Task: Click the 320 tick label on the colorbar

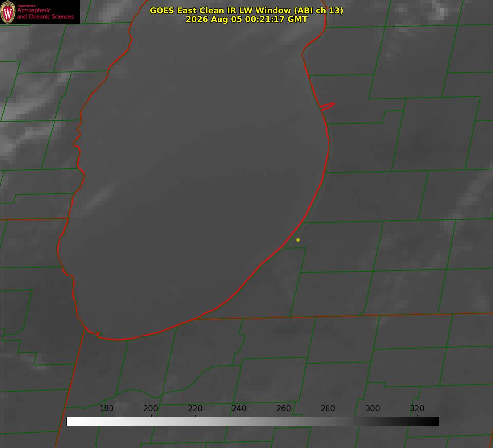Action: (417, 408)
